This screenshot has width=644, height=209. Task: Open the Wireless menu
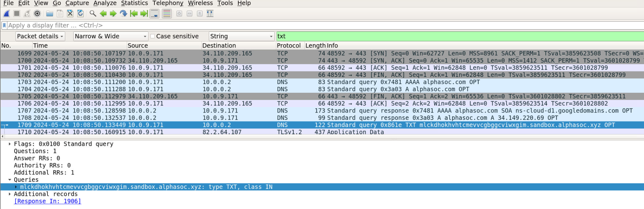200,3
